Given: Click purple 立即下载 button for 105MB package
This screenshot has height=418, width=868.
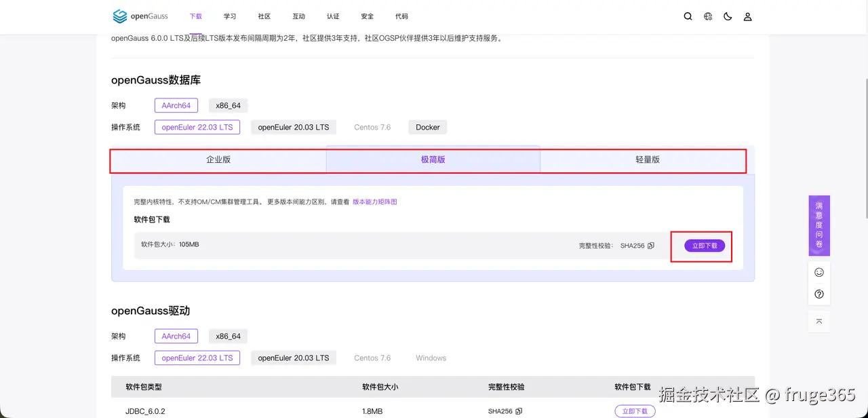Looking at the screenshot, I should click(705, 246).
